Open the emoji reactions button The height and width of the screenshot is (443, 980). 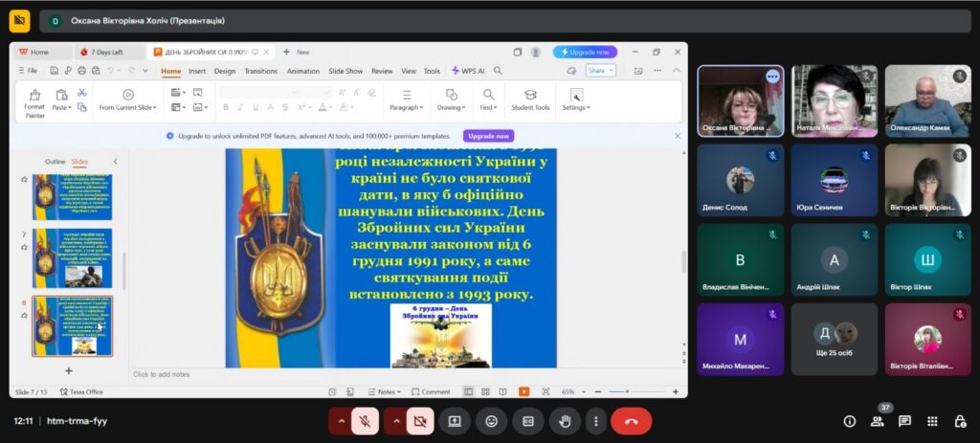tap(491, 421)
